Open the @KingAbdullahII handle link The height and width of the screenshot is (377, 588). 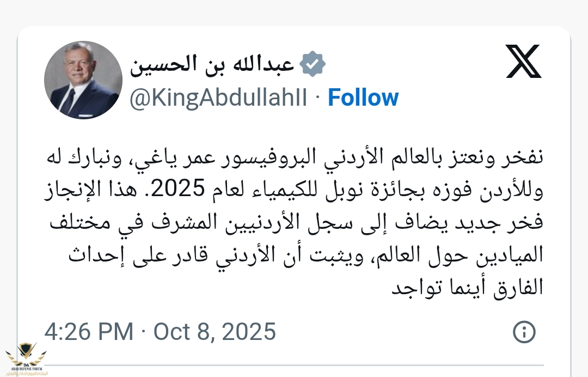[x=218, y=98]
